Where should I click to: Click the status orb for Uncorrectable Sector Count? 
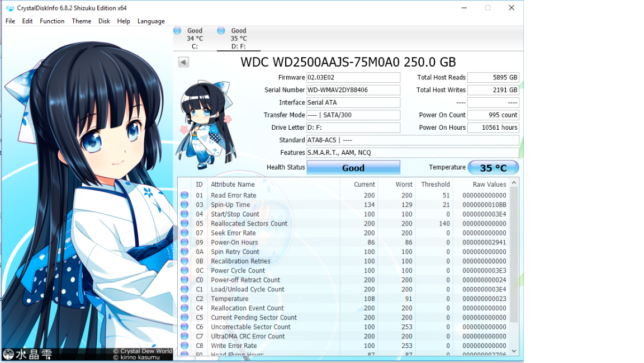pos(184,327)
